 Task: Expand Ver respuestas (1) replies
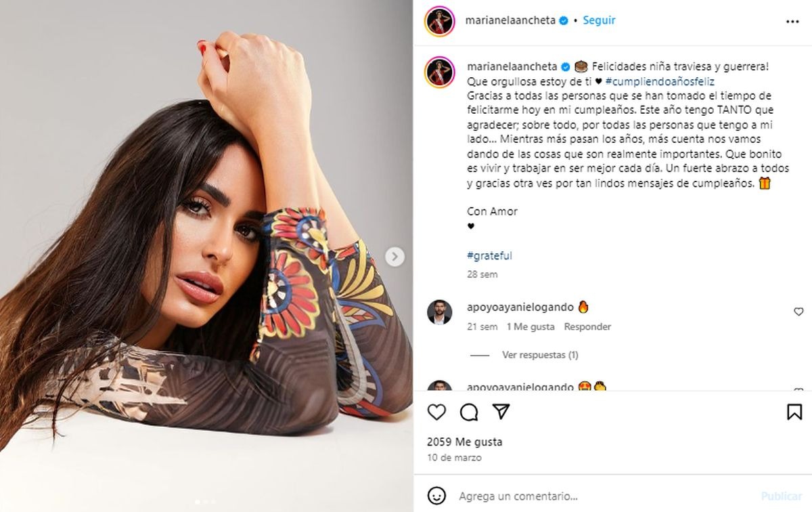pos(540,355)
